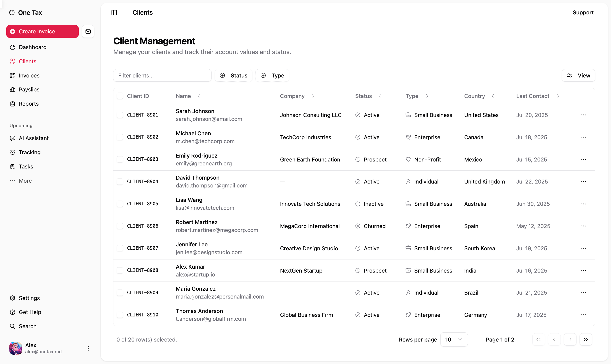Select the Thomas Anderson row checkbox

pos(120,315)
